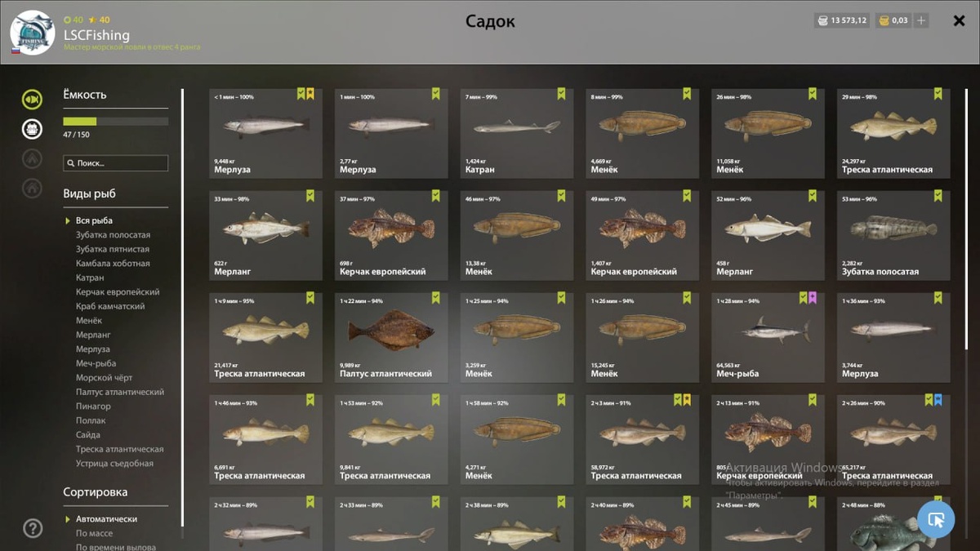Image resolution: width=980 pixels, height=551 pixels.
Task: Choose Краб камчатский in species list
Action: click(x=110, y=306)
